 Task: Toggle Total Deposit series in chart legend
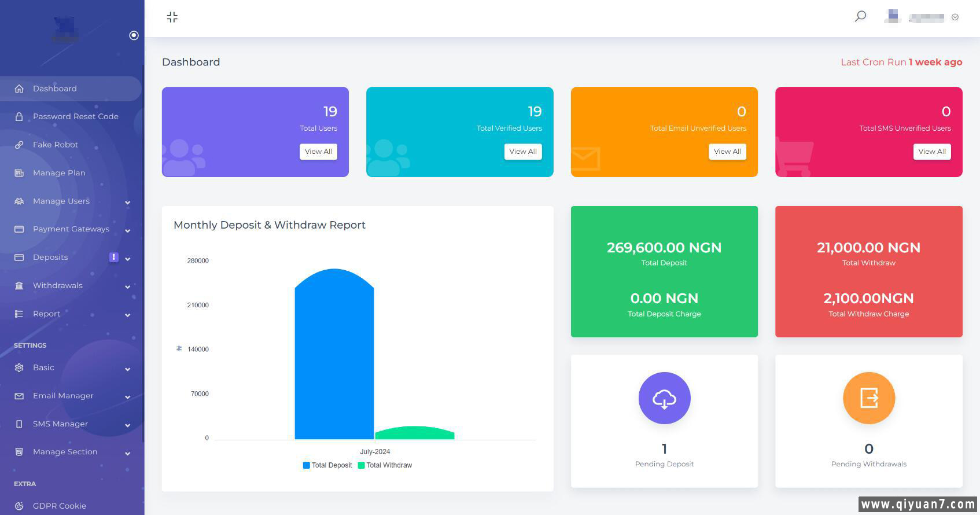point(327,465)
